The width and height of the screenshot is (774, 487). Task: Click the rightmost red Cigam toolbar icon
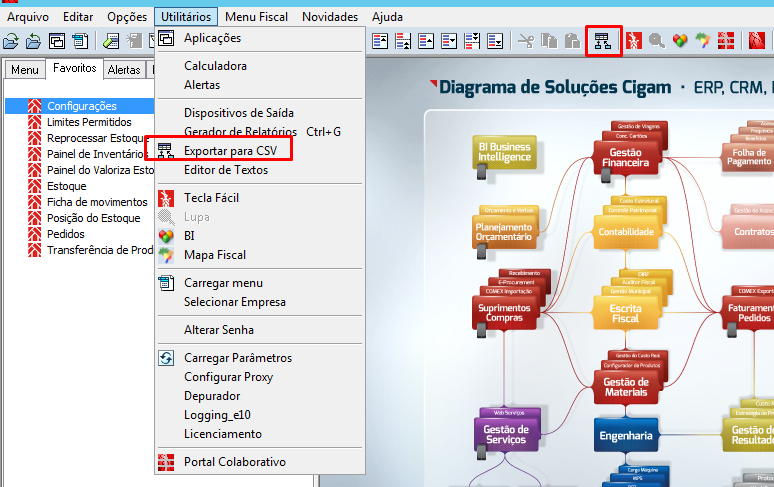[757, 41]
